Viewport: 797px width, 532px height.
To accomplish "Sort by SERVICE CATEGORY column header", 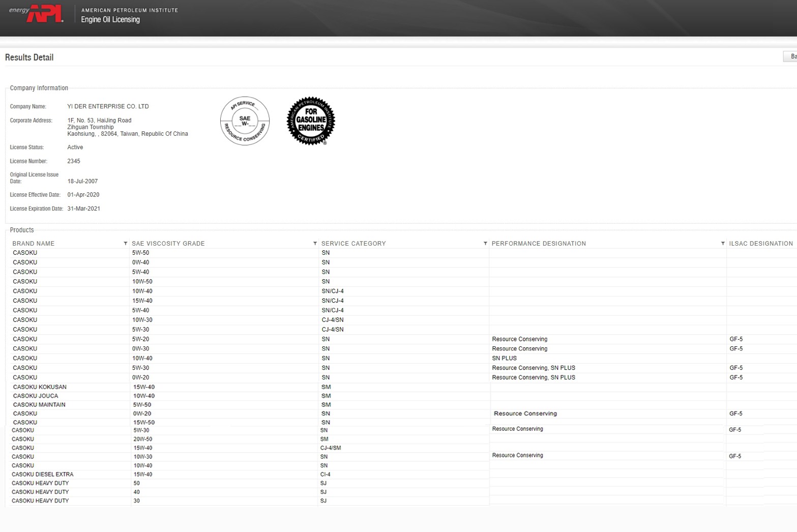I will 353,244.
